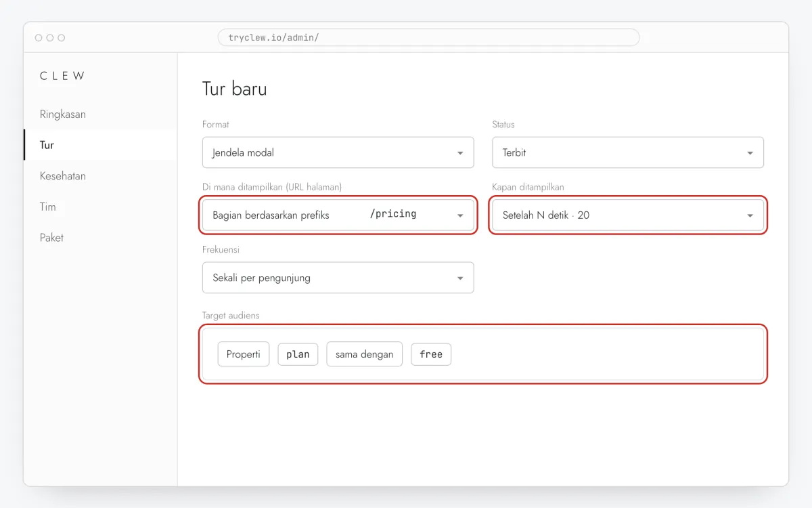Click the Kapan ditampilkan label

pos(528,187)
